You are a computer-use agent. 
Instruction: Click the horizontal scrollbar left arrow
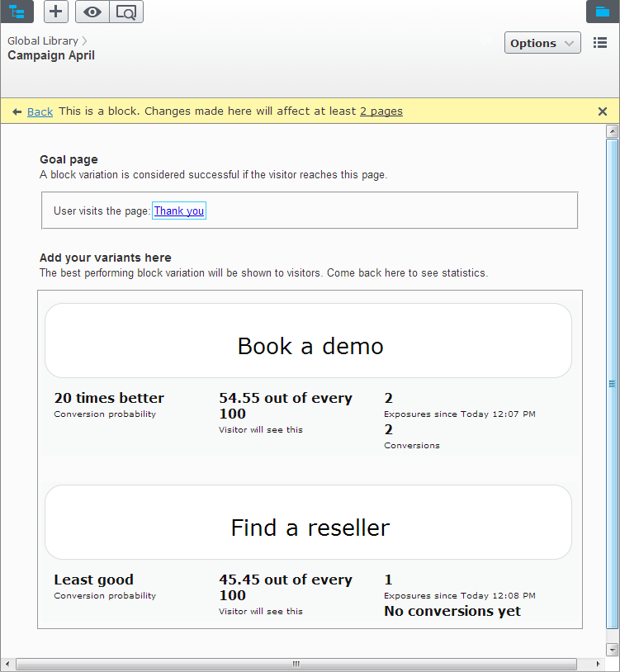(x=7, y=665)
